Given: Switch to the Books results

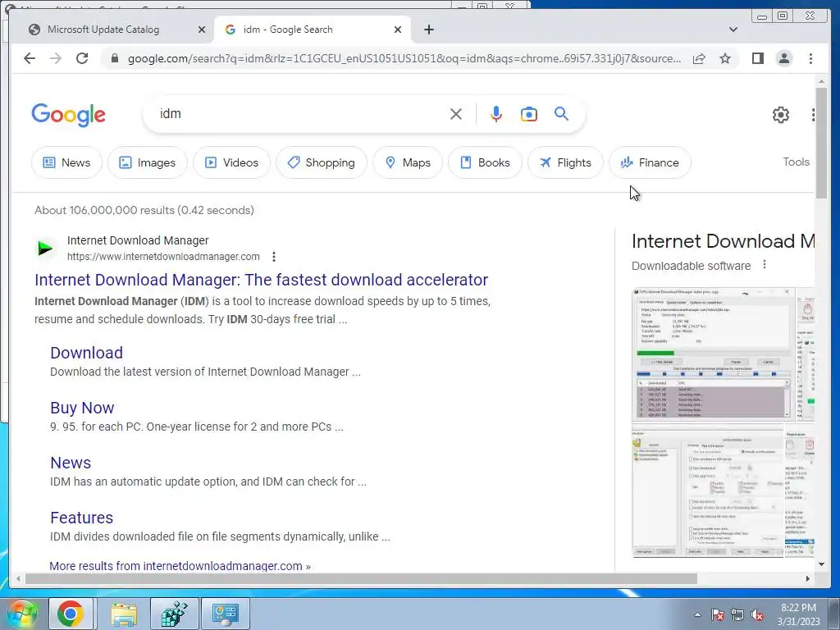Looking at the screenshot, I should click(485, 162).
